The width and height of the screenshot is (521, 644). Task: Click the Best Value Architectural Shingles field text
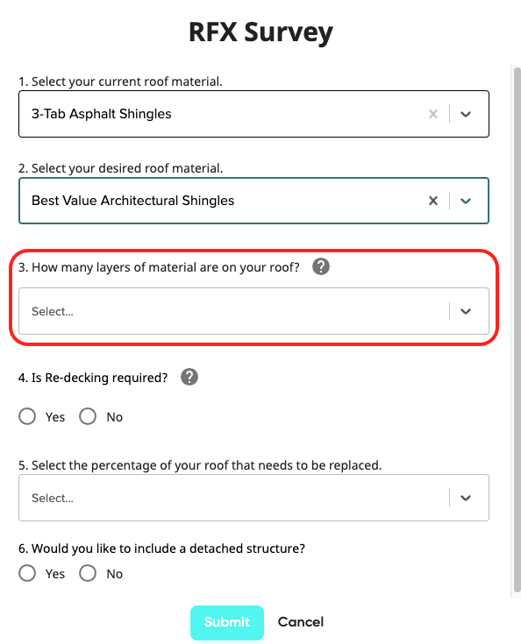(x=133, y=200)
